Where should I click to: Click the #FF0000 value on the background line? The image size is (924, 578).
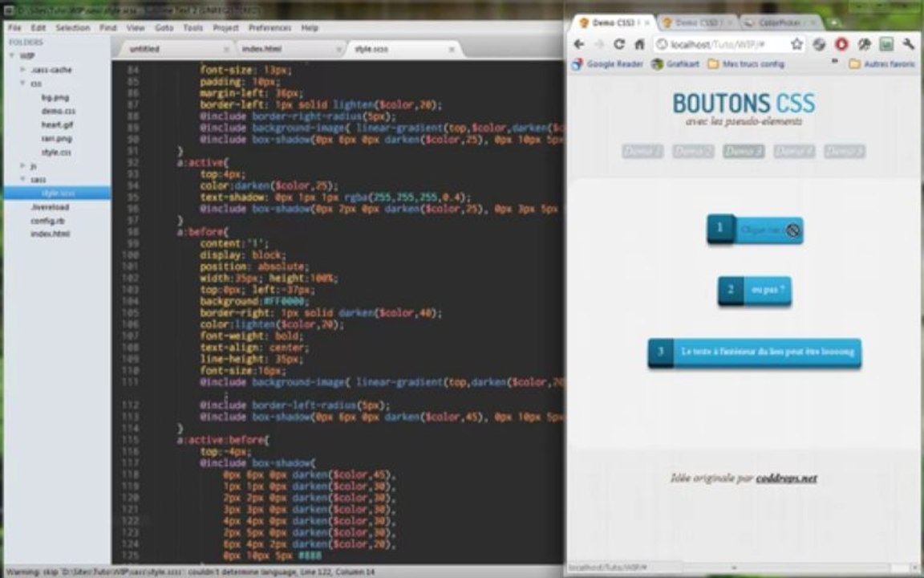284,301
